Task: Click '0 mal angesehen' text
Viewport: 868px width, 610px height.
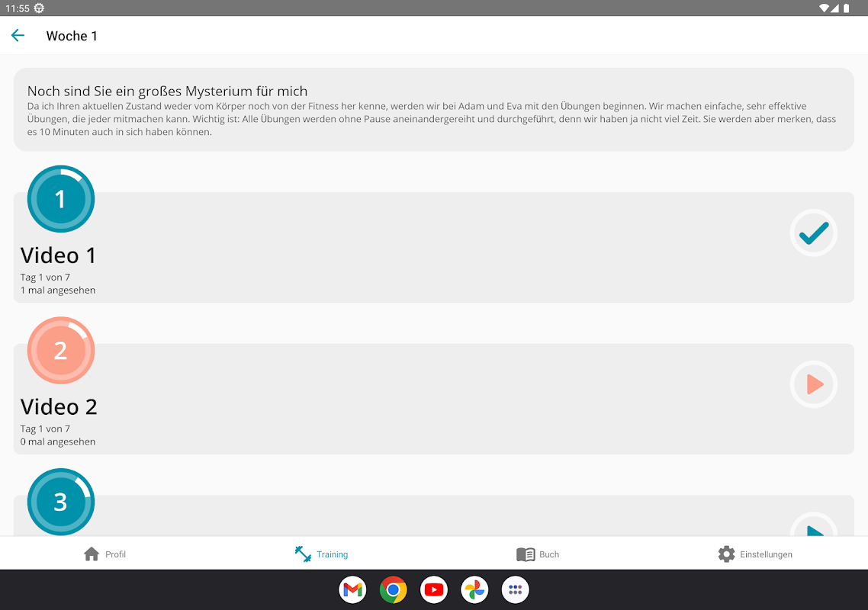Action: coord(57,441)
